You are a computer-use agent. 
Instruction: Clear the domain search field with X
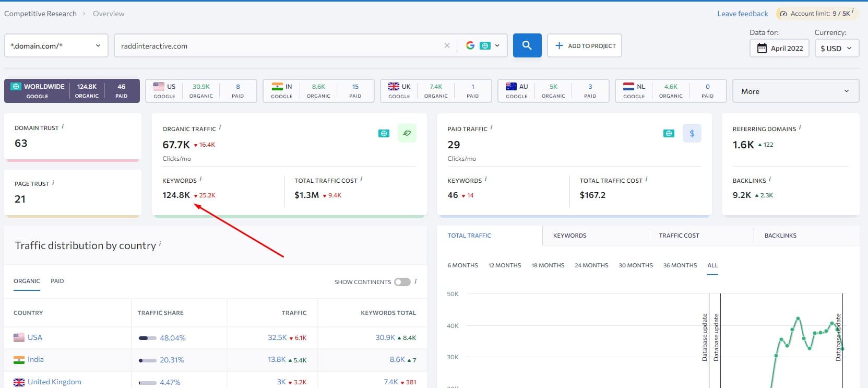(x=447, y=45)
